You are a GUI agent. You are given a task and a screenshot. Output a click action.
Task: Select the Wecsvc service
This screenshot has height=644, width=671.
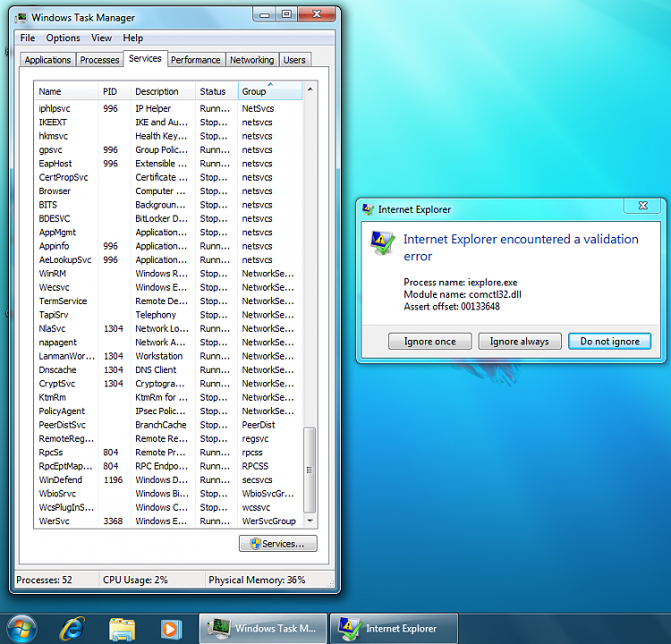(x=168, y=287)
